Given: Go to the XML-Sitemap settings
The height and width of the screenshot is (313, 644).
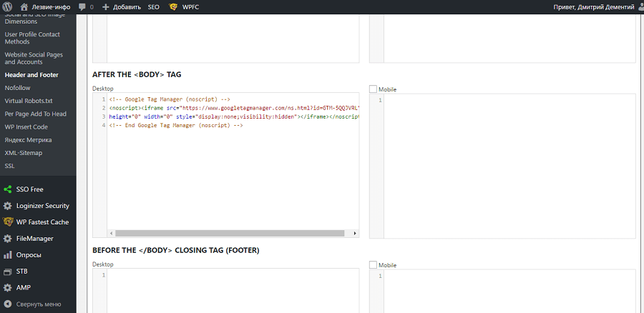Looking at the screenshot, I should click(24, 153).
